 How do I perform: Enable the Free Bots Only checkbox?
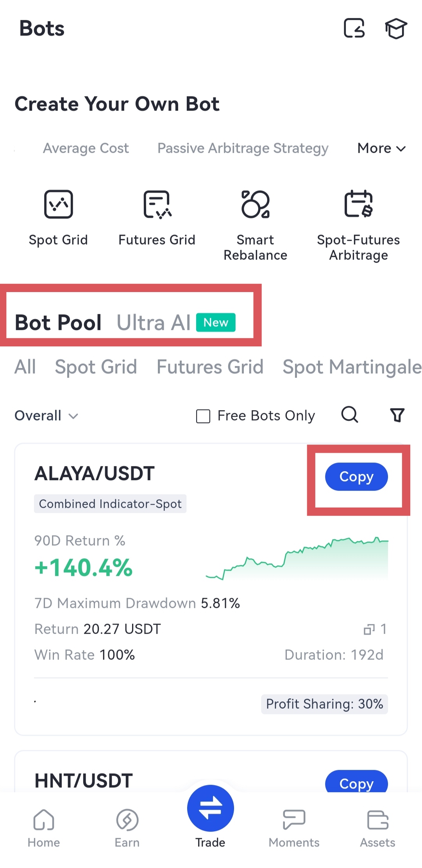pos(203,416)
